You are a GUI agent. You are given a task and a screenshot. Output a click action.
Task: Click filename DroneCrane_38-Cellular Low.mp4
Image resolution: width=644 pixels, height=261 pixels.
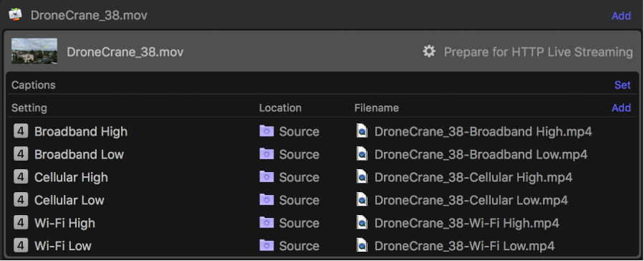click(x=471, y=200)
